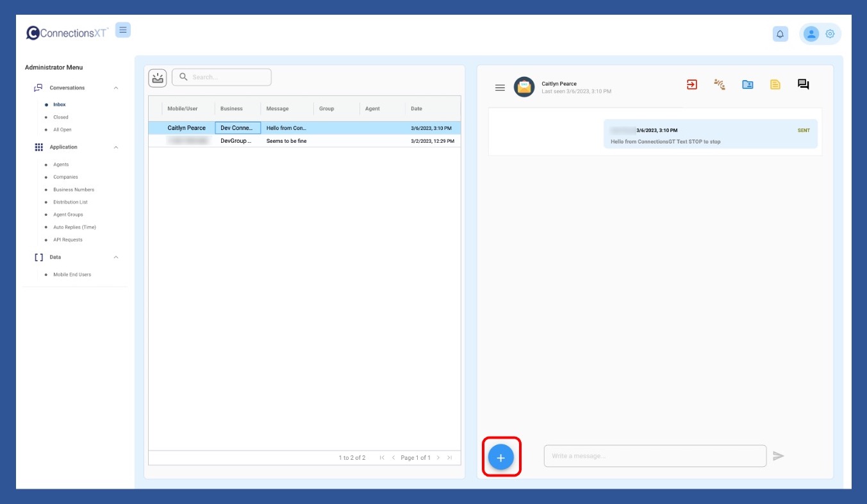Select the DevGroup conversation row
Image resolution: width=867 pixels, height=504 pixels.
tap(304, 141)
